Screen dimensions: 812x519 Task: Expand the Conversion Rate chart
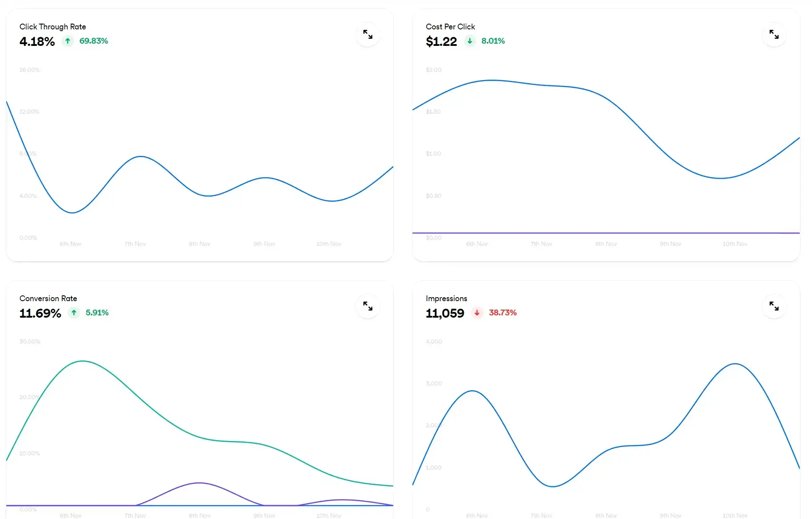367,306
